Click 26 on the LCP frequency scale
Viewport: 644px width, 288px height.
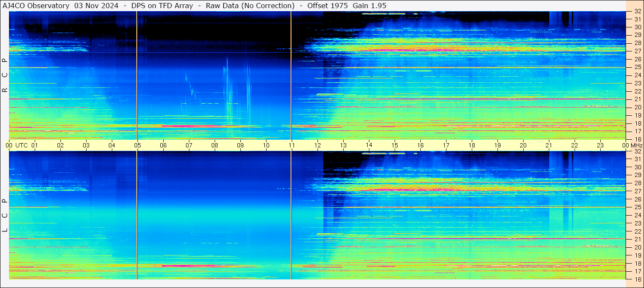[x=638, y=199]
